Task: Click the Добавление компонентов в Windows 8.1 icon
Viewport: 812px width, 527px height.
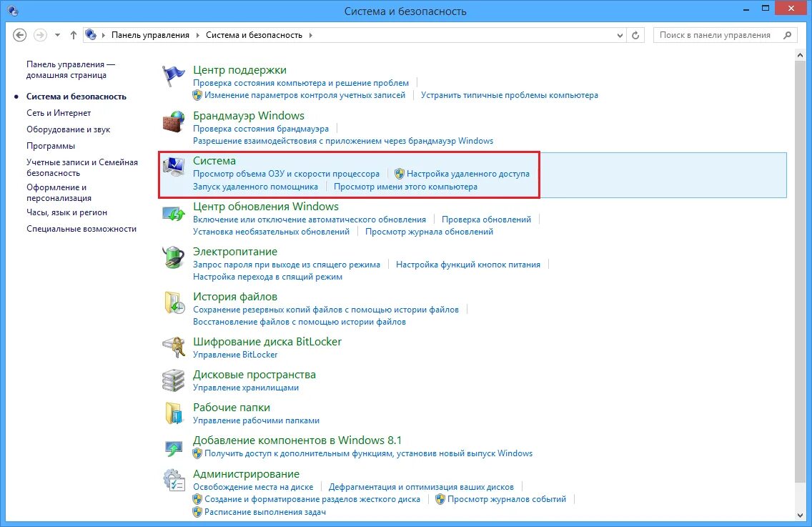Action: [x=173, y=447]
